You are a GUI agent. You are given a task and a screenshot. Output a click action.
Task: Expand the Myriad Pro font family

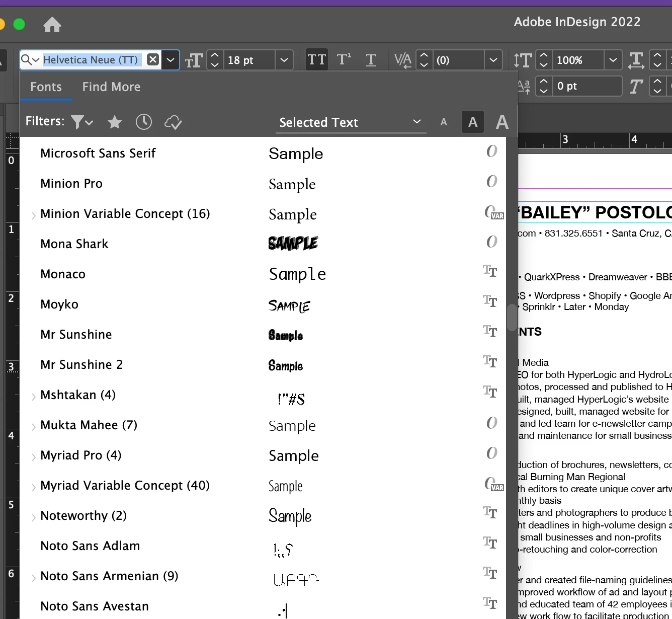[x=33, y=457]
